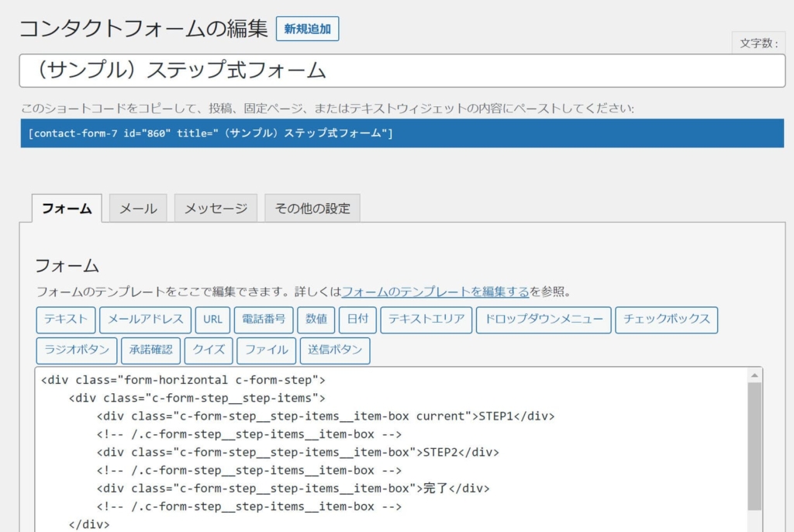Screen dimensions: 794x532
Task: Switch to the フォーム tab
Action: click(67, 209)
